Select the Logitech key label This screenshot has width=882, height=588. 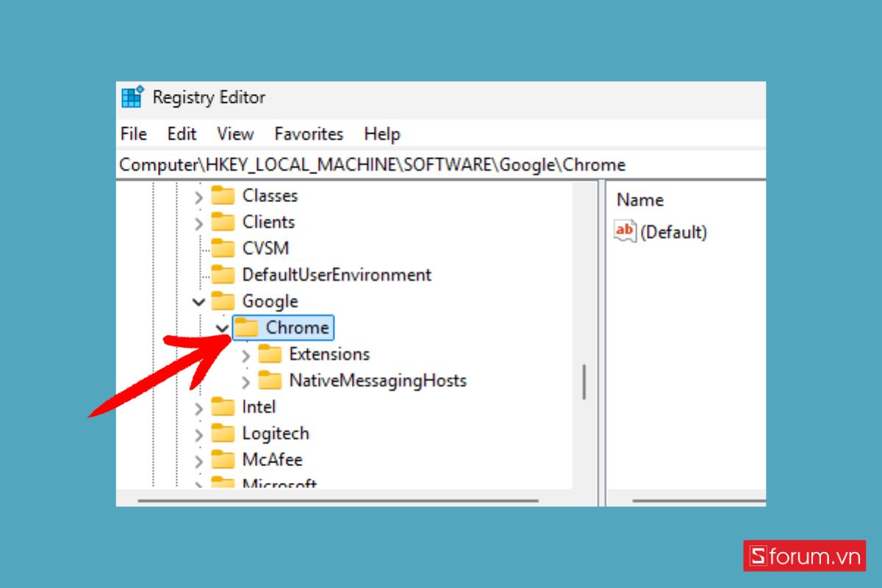[276, 434]
